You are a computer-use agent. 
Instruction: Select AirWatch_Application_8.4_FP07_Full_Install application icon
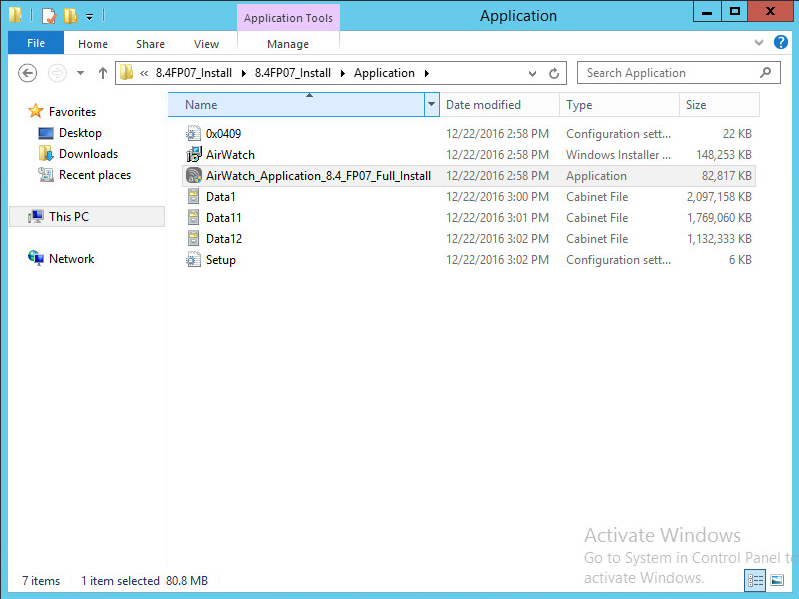(194, 176)
